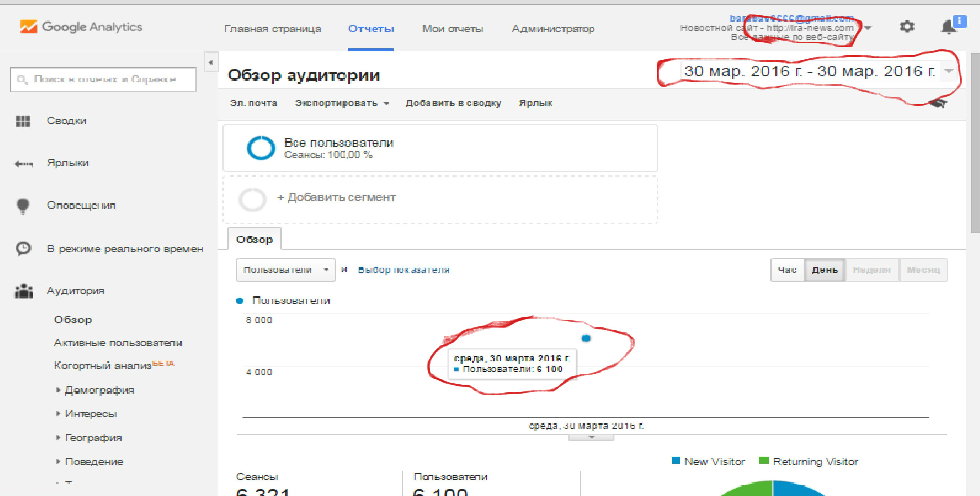Image resolution: width=980 pixels, height=496 pixels.
Task: Open Ярлыки in the sidebar
Action: [67, 163]
